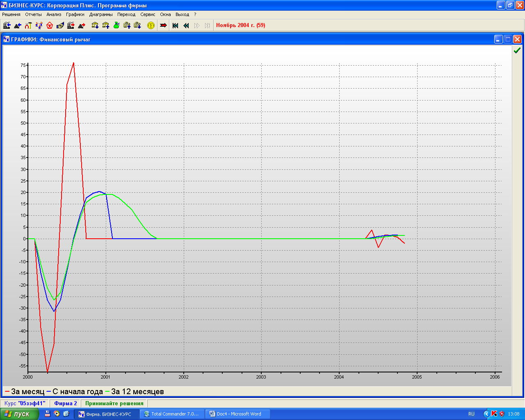The height and width of the screenshot is (420, 525).
Task: Click the chart window's system menu icon
Action: click(x=7, y=39)
